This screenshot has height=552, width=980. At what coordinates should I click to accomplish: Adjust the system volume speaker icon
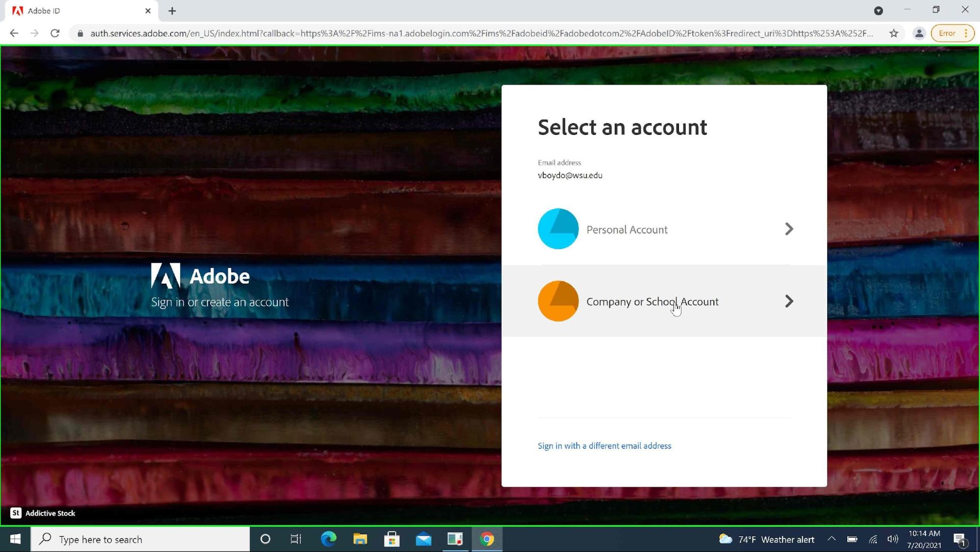892,539
